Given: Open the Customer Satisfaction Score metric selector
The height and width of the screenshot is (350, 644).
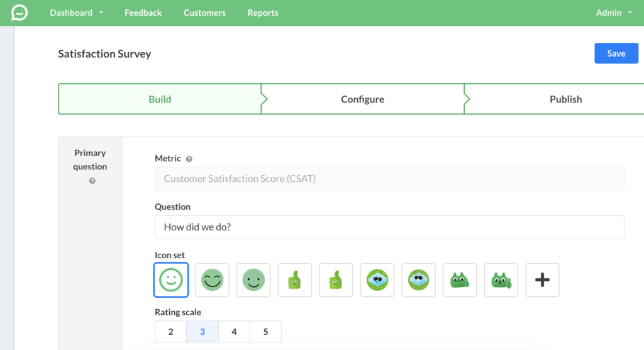Looking at the screenshot, I should 389,179.
